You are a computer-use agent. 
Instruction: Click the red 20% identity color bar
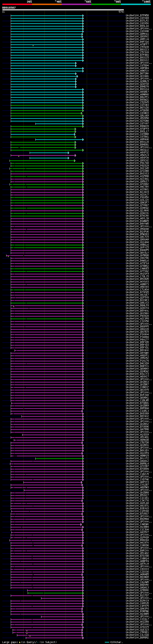click(x=17, y=4)
